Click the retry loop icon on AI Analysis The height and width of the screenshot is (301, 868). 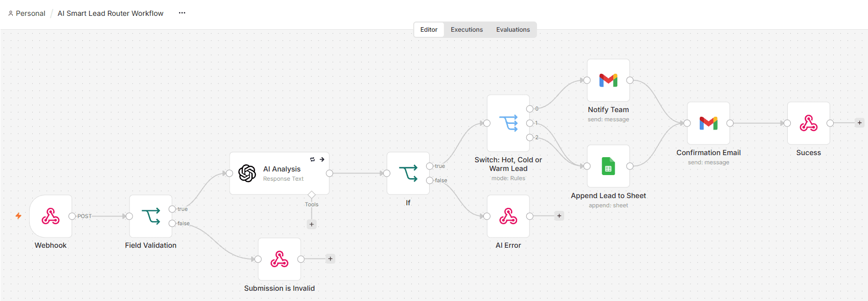click(x=313, y=159)
